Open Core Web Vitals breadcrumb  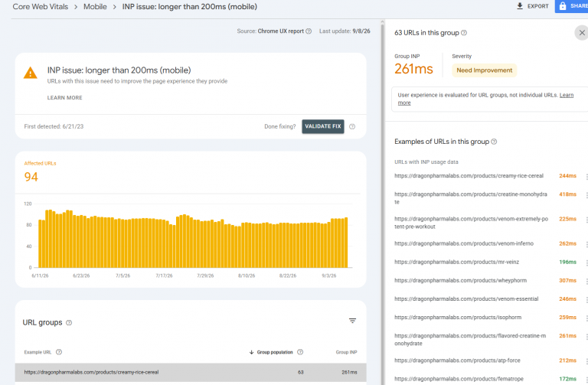41,7
